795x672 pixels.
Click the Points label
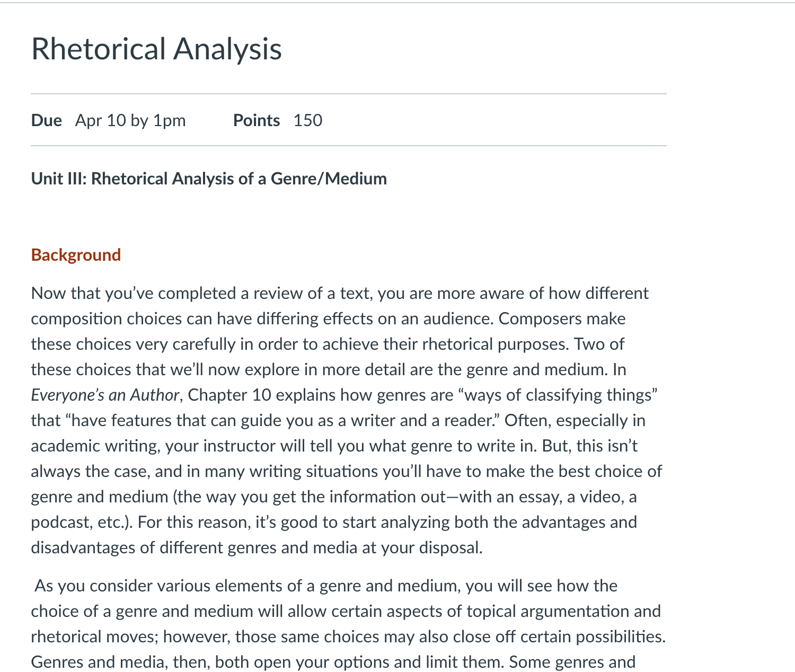pos(257,120)
